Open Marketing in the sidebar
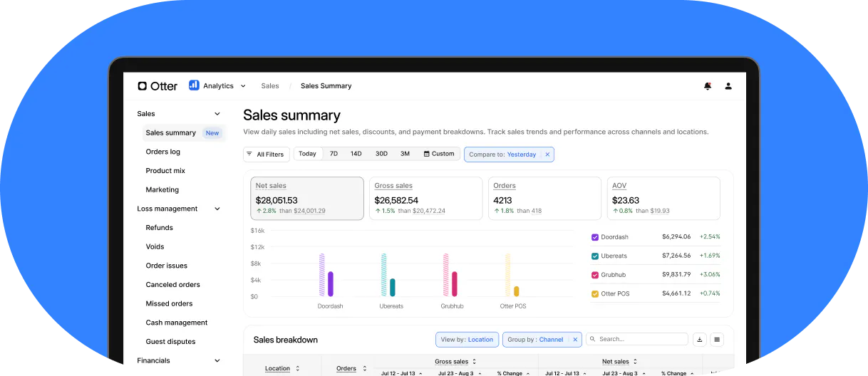Image resolution: width=868 pixels, height=376 pixels. 162,190
